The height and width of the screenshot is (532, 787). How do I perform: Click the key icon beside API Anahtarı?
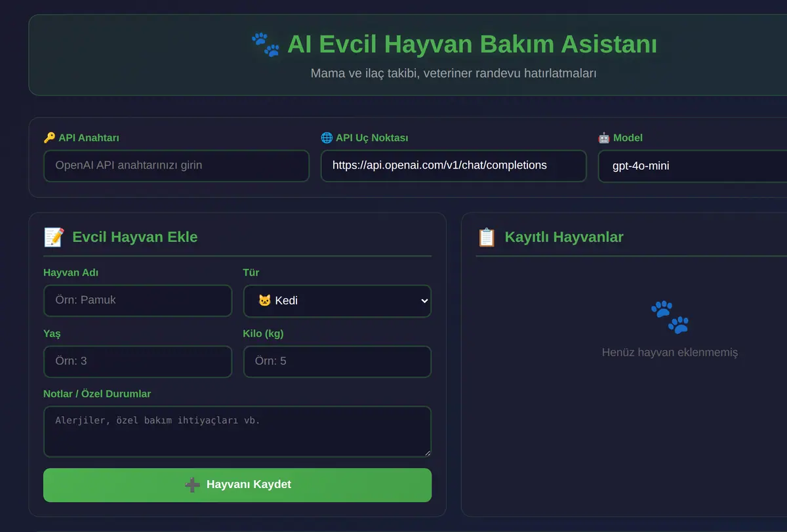coord(49,138)
